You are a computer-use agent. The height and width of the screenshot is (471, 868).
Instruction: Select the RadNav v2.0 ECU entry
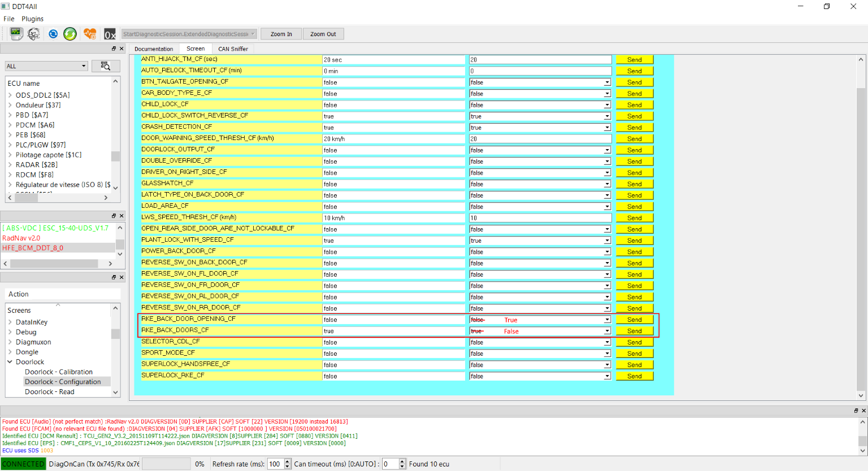click(x=21, y=238)
